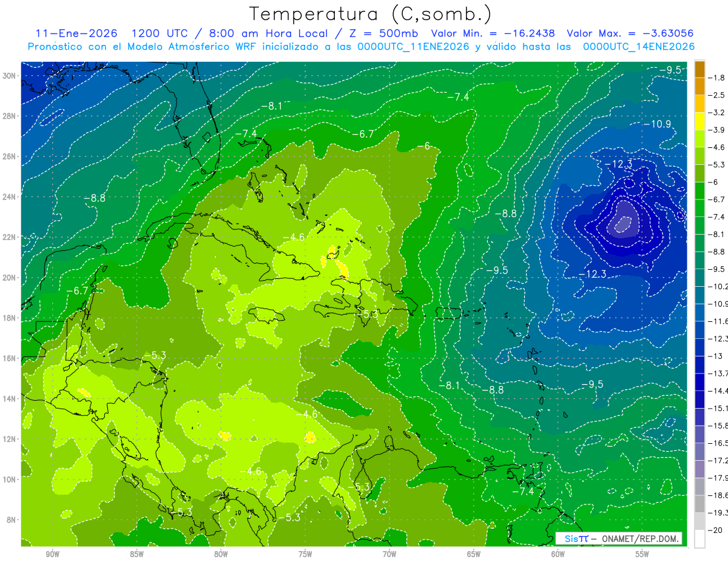Click the bright yellow swatch above the -3.9 label
The width and height of the screenshot is (728, 562).
tap(699, 121)
